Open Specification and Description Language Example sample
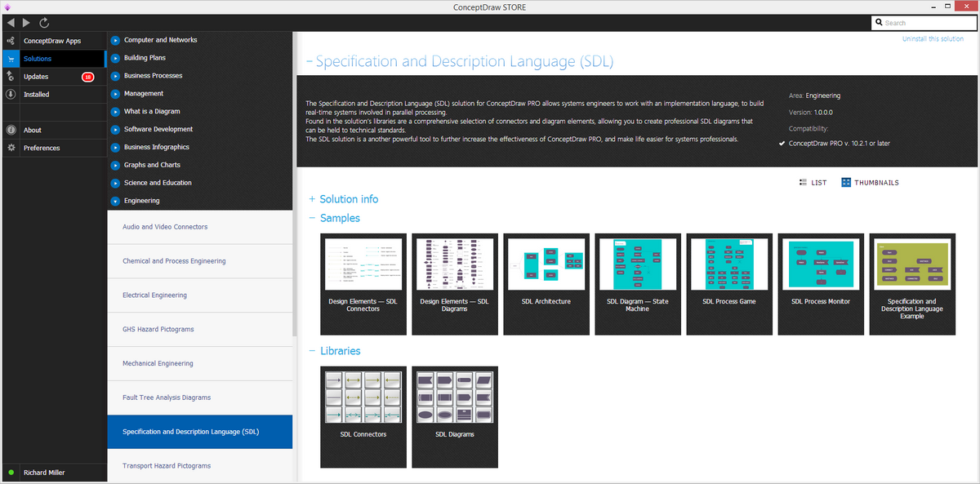 [x=912, y=284]
